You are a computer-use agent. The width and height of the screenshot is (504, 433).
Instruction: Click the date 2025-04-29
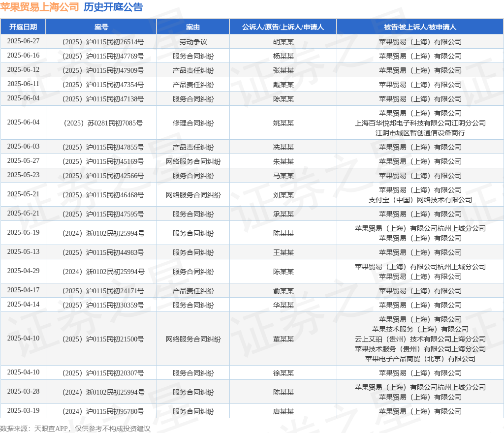(23, 271)
